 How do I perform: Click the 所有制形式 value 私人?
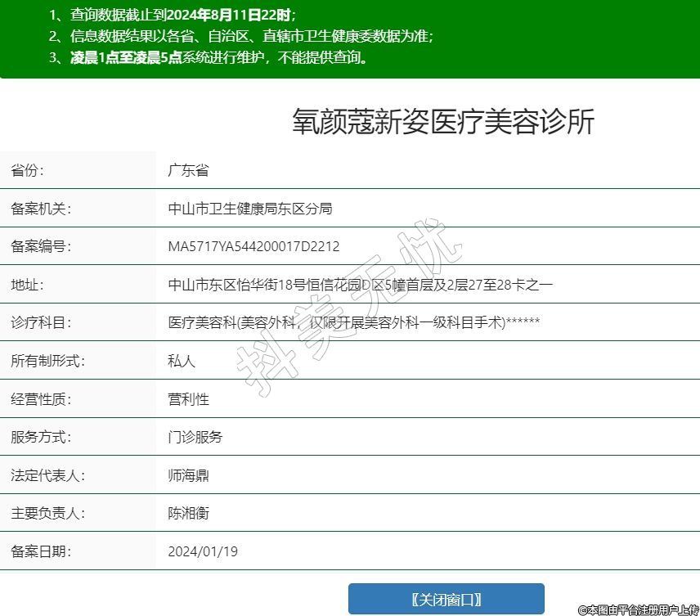pos(182,361)
